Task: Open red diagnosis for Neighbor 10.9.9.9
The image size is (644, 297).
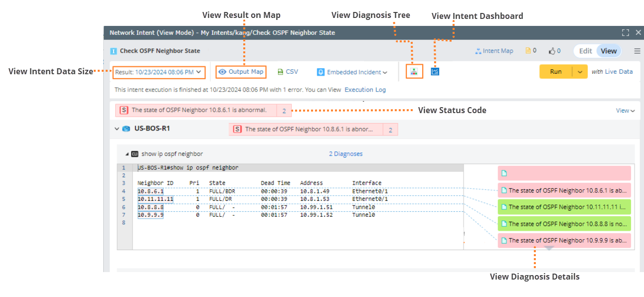Action: (x=564, y=240)
